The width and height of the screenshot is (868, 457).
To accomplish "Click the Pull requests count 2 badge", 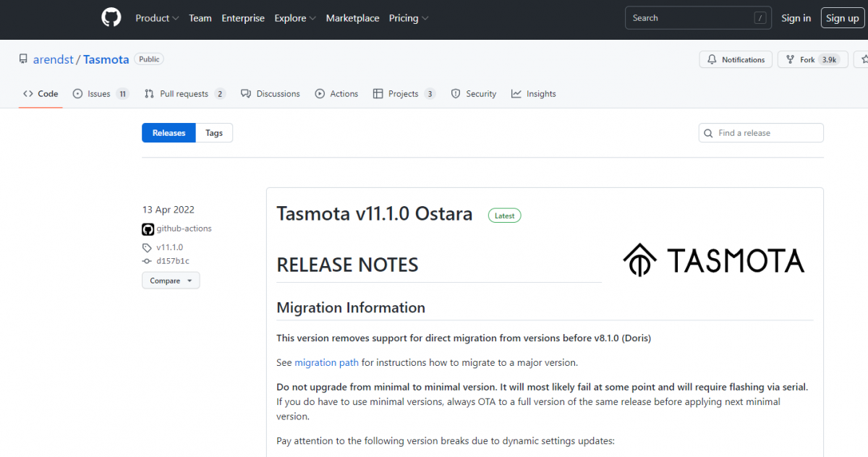I will 220,94.
